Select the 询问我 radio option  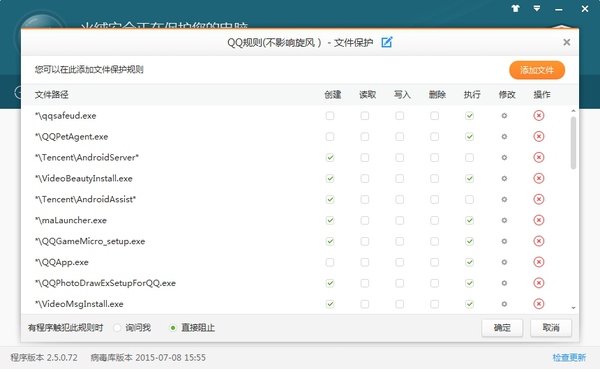click(117, 328)
